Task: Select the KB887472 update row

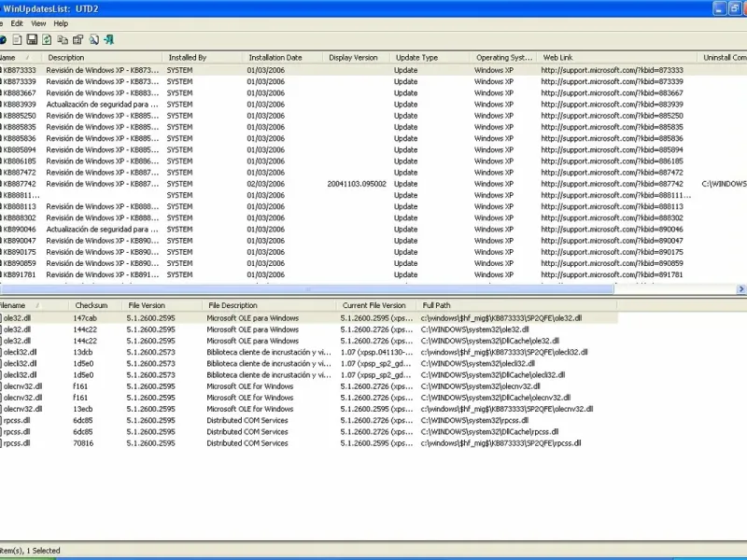Action: pyautogui.click(x=373, y=173)
